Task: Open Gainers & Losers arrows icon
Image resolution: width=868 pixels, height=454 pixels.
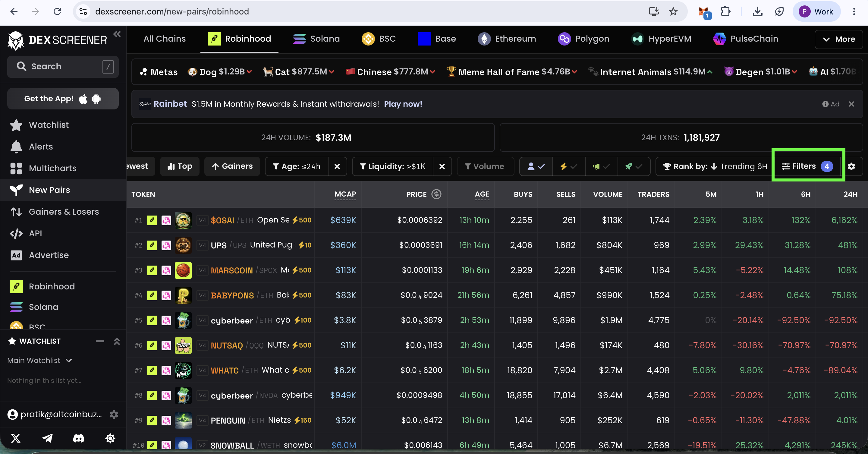Action: point(16,212)
